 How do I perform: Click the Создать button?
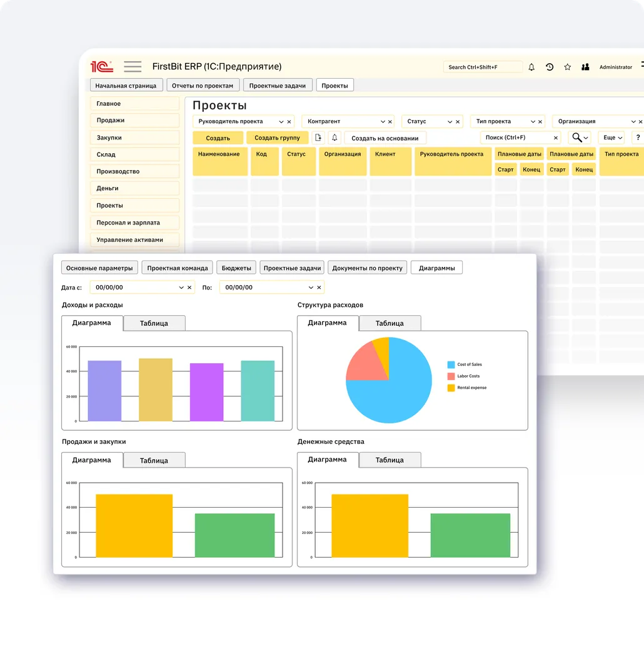pos(218,138)
